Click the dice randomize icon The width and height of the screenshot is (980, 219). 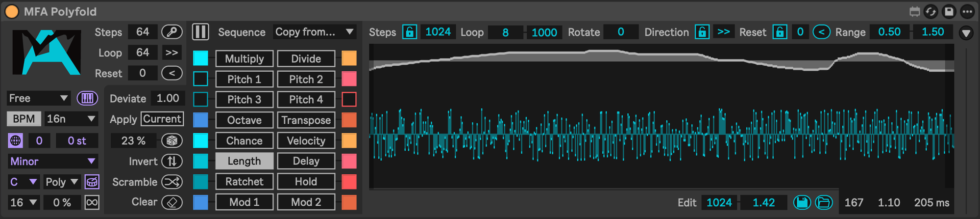point(172,141)
